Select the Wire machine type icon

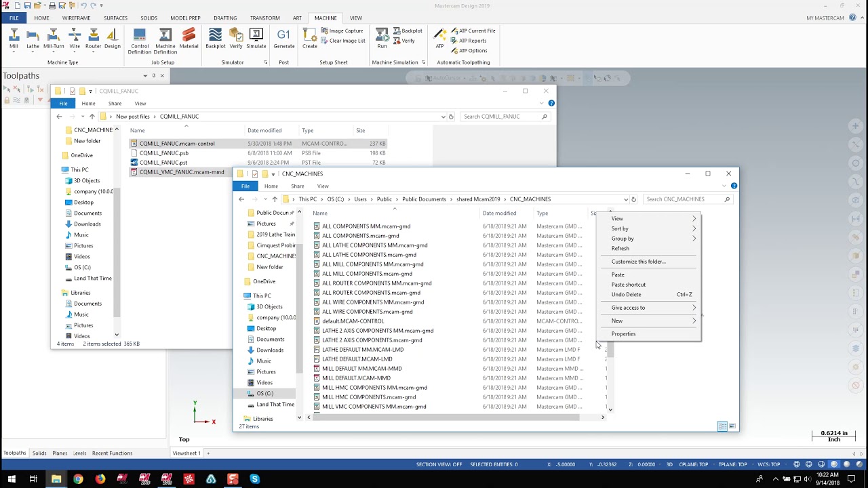(x=75, y=39)
